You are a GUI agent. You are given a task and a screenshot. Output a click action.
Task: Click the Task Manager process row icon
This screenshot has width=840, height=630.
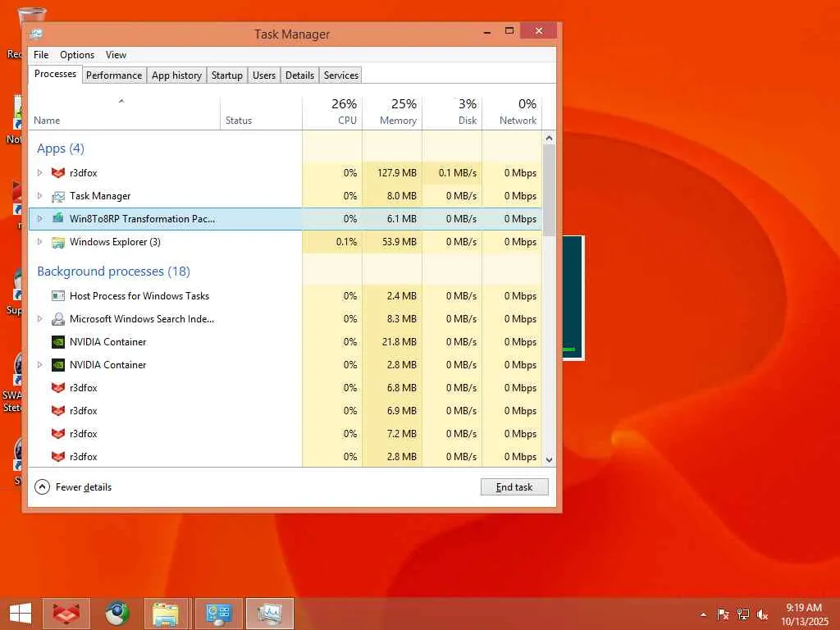(58, 196)
